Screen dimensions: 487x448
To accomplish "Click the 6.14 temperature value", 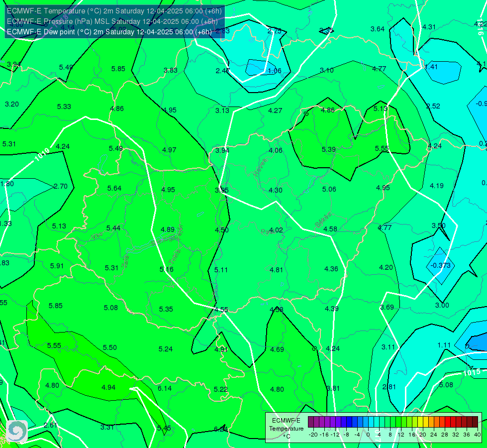I will point(165,388).
